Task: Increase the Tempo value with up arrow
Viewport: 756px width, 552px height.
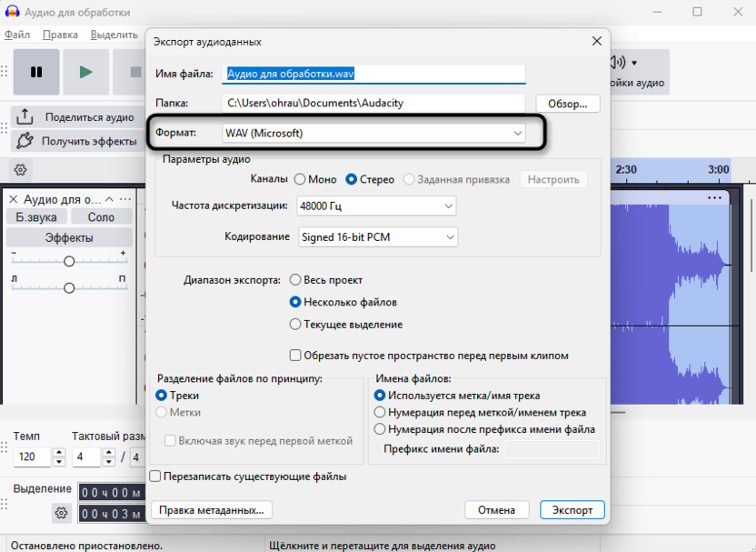Action: [x=59, y=453]
